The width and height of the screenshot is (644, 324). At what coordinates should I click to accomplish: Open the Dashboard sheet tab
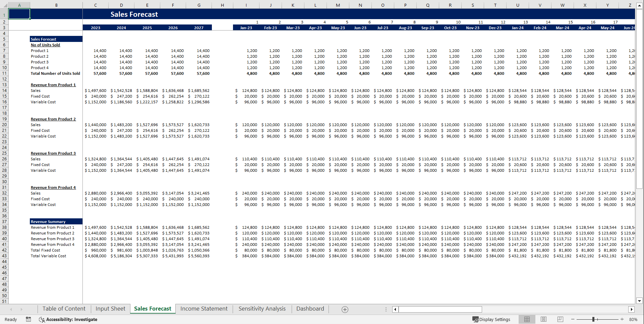click(x=310, y=309)
